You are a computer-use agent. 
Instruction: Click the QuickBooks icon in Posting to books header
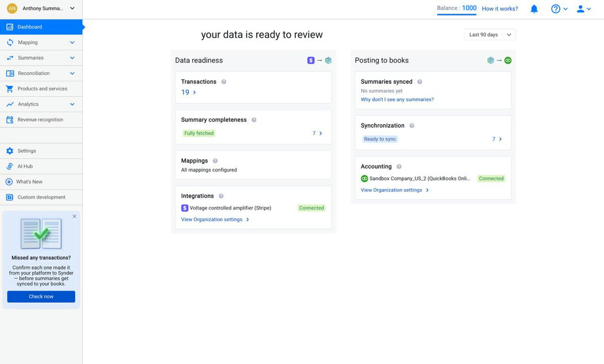[x=508, y=60]
